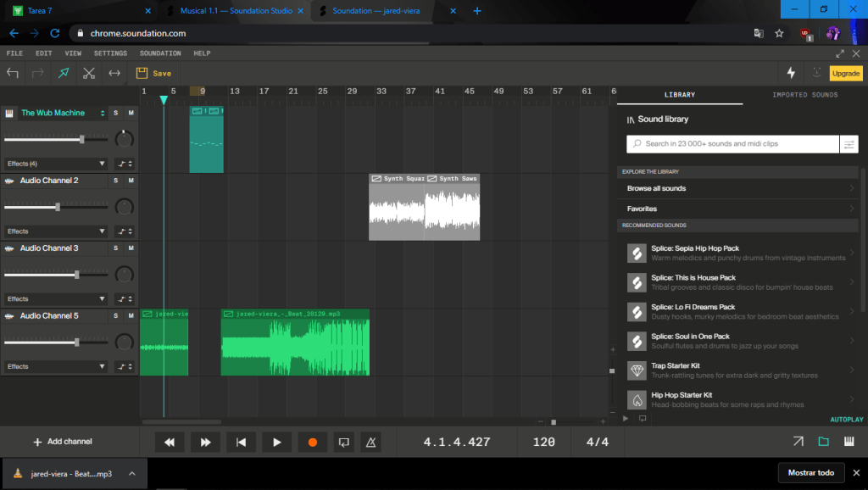Image resolution: width=868 pixels, height=490 pixels.
Task: Select the scissors cut tool
Action: coord(88,73)
